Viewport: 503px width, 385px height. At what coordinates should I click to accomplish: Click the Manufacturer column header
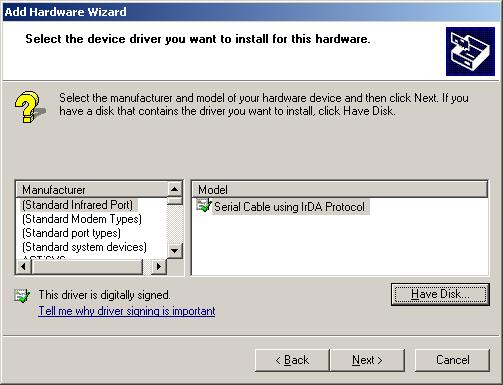click(x=92, y=190)
